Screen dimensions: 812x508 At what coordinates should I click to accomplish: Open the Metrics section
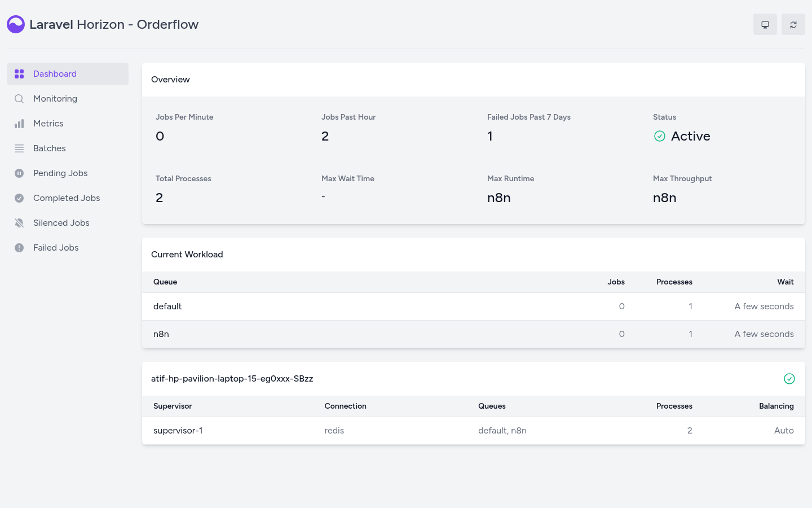tap(68, 124)
